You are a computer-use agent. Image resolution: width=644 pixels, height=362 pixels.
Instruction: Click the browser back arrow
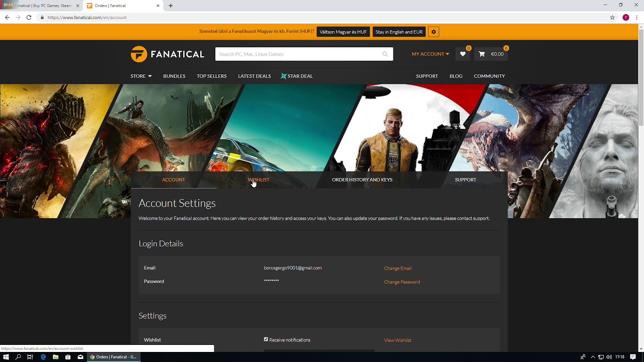(7, 17)
